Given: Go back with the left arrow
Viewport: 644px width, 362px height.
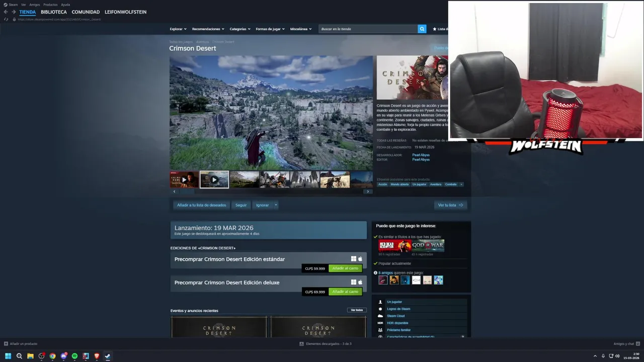Looking at the screenshot, I should (x=6, y=12).
